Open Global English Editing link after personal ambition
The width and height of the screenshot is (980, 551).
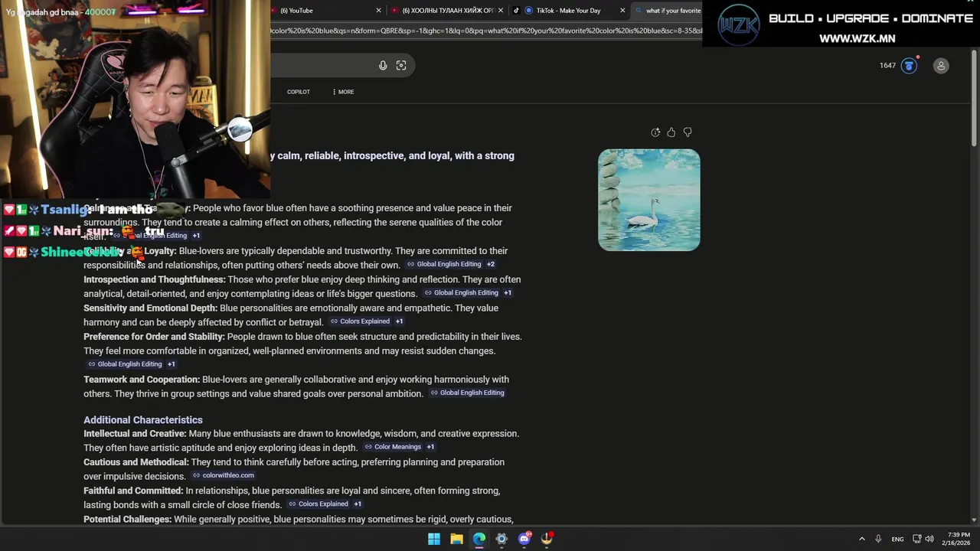(x=467, y=393)
